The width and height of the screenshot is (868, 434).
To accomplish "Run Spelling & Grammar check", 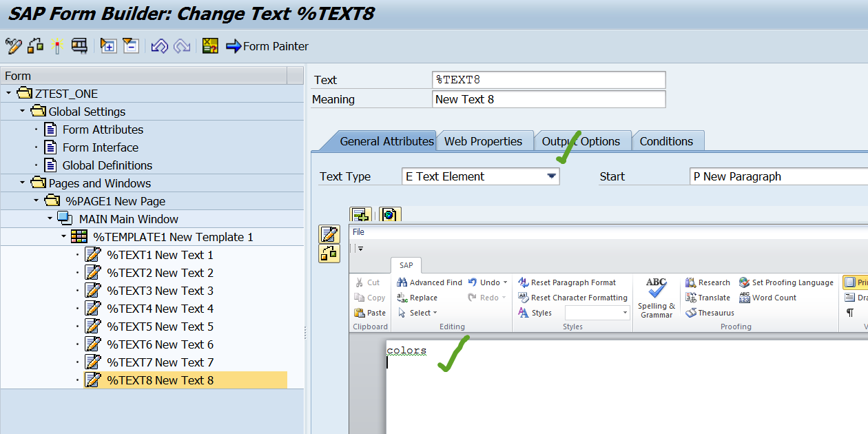I will tap(657, 298).
